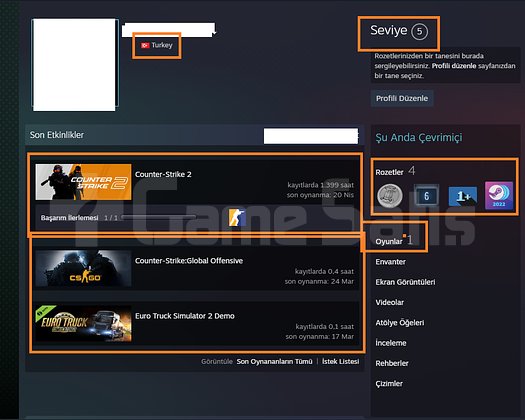Click the level 5 circle badge

pos(420,32)
